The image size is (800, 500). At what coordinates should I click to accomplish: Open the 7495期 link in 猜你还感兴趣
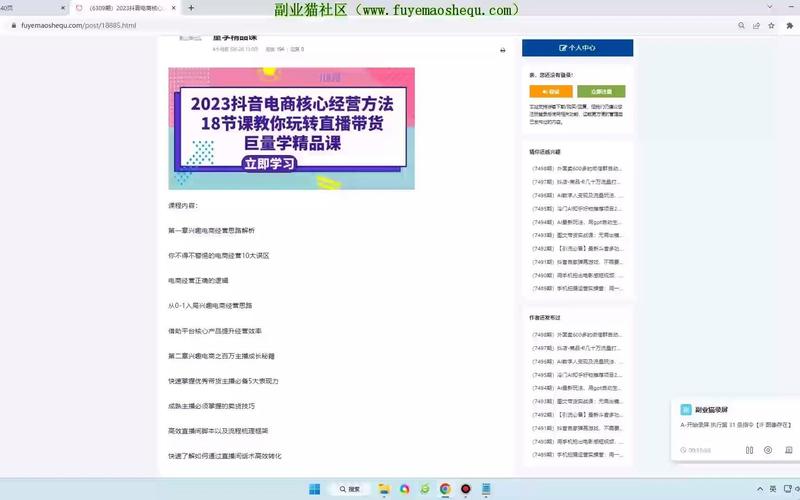[577, 209]
